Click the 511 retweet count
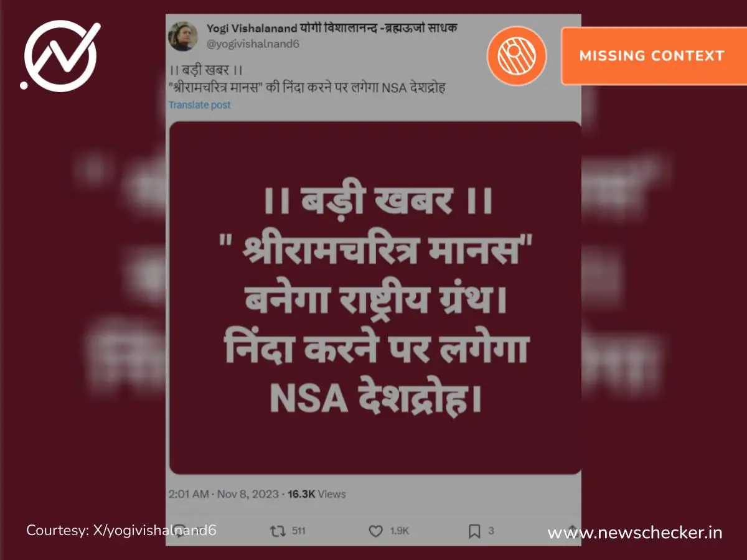The width and height of the screenshot is (747, 560). point(299,531)
